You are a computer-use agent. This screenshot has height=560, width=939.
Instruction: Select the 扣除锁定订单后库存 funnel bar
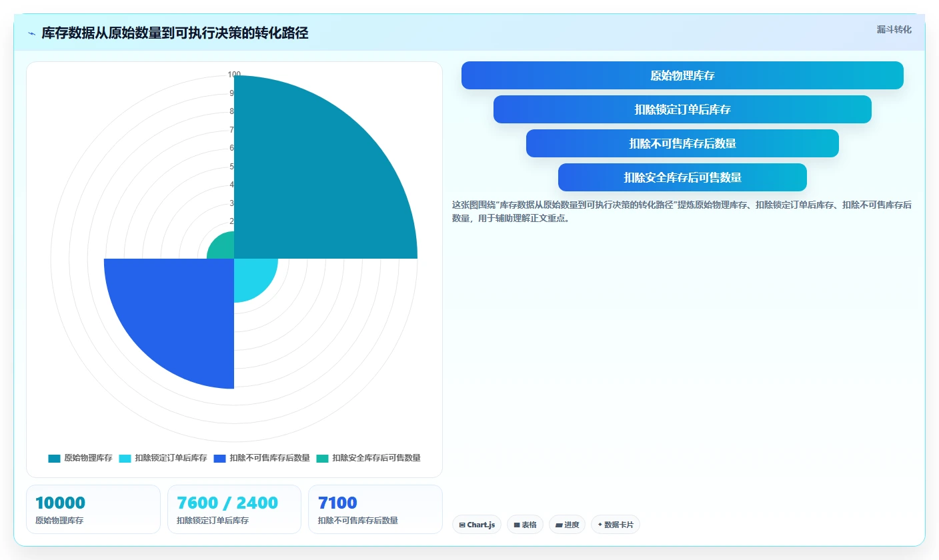click(682, 109)
